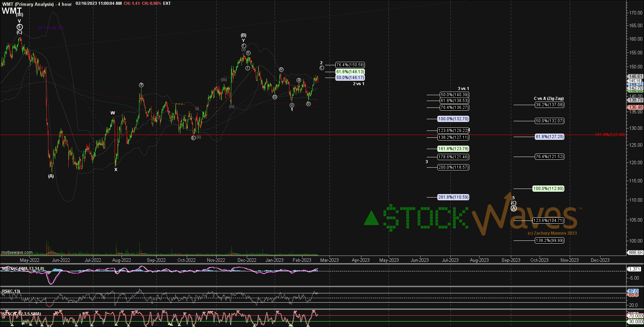The width and height of the screenshot is (644, 327).
Task: Click the 38.2%(137.08) zig zag level
Action: tap(550, 105)
